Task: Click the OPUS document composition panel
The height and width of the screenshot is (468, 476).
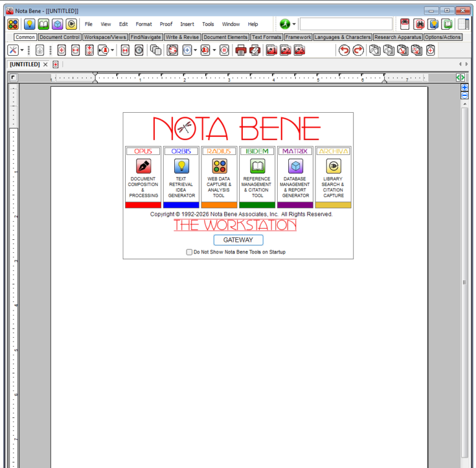Action: pyautogui.click(x=143, y=177)
